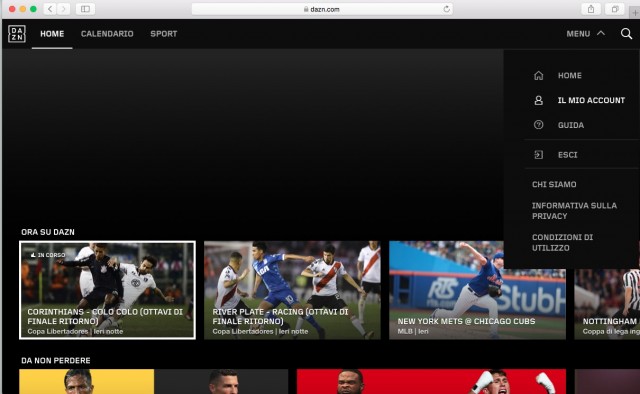
Task: Play Corinthians - Colo Colo thumbnail
Action: [x=107, y=290]
